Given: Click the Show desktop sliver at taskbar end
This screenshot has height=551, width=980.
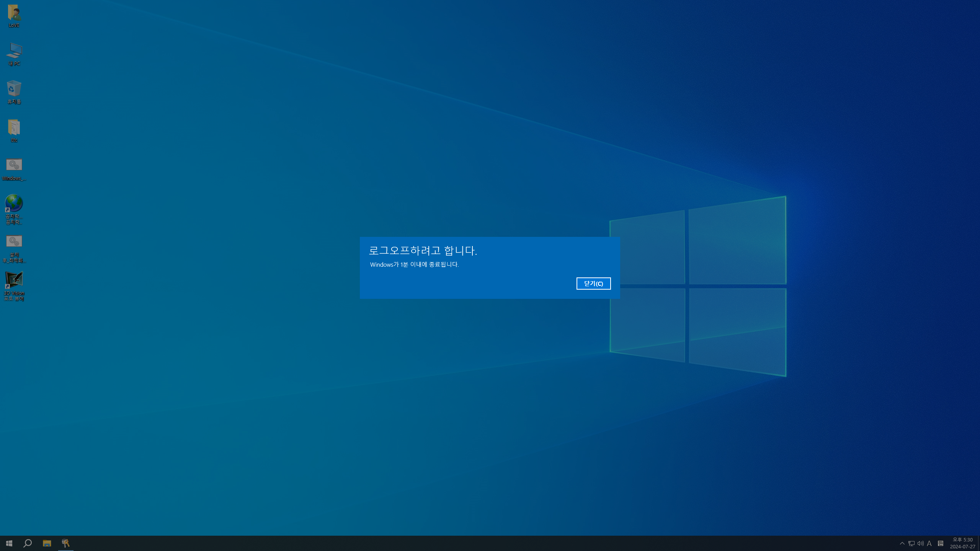Looking at the screenshot, I should [978, 543].
